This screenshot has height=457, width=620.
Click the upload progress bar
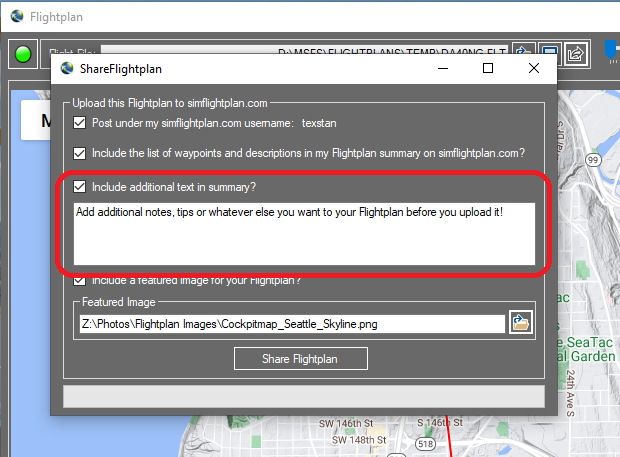(x=304, y=397)
